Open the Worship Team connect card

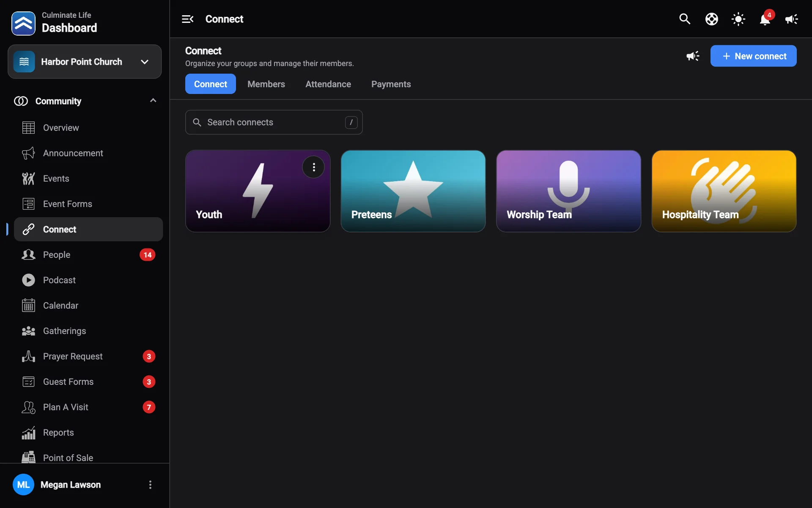pos(568,191)
